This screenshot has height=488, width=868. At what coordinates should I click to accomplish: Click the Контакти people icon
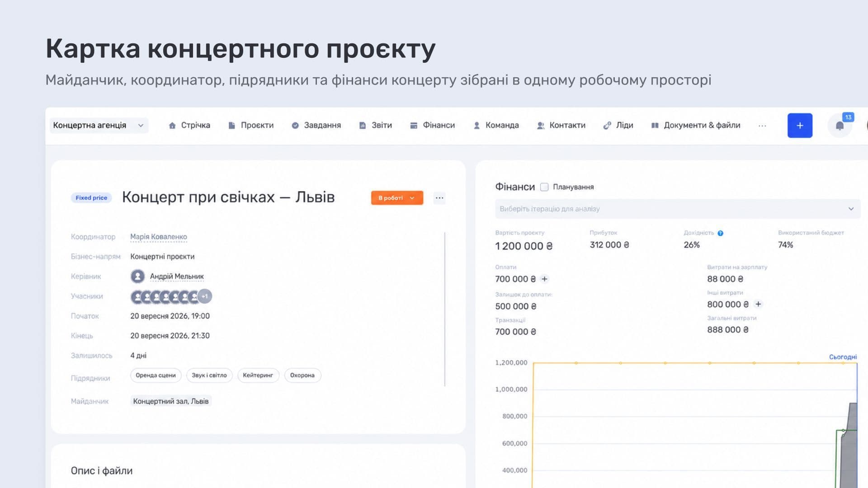click(x=540, y=126)
